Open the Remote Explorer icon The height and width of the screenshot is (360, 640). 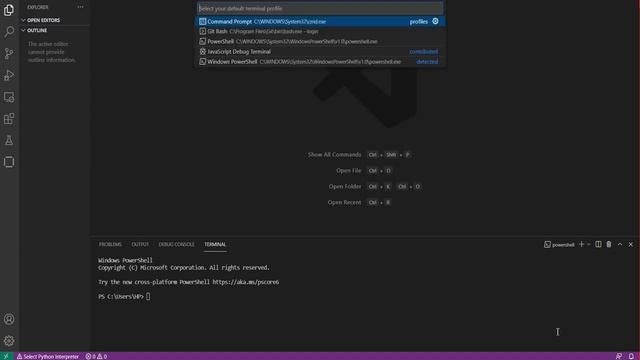click(9, 97)
